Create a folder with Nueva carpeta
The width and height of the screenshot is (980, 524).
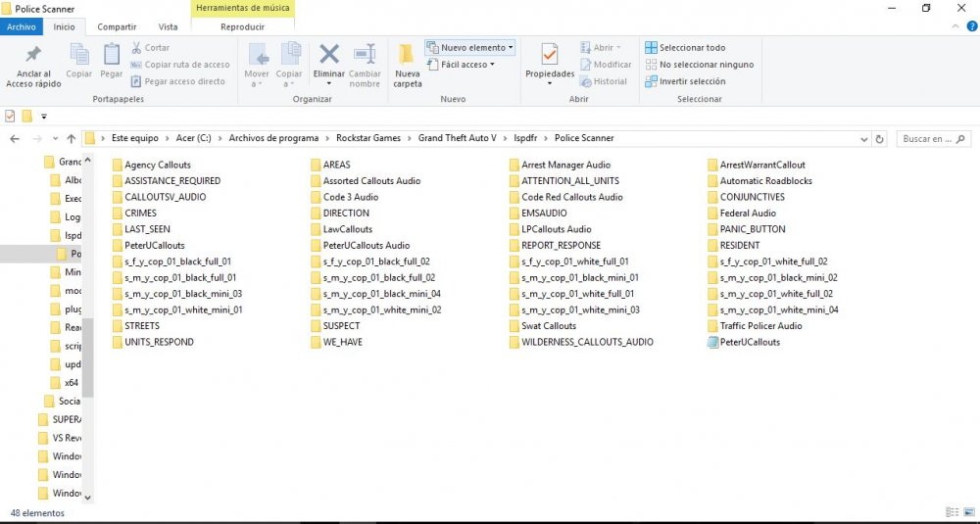pos(407,66)
